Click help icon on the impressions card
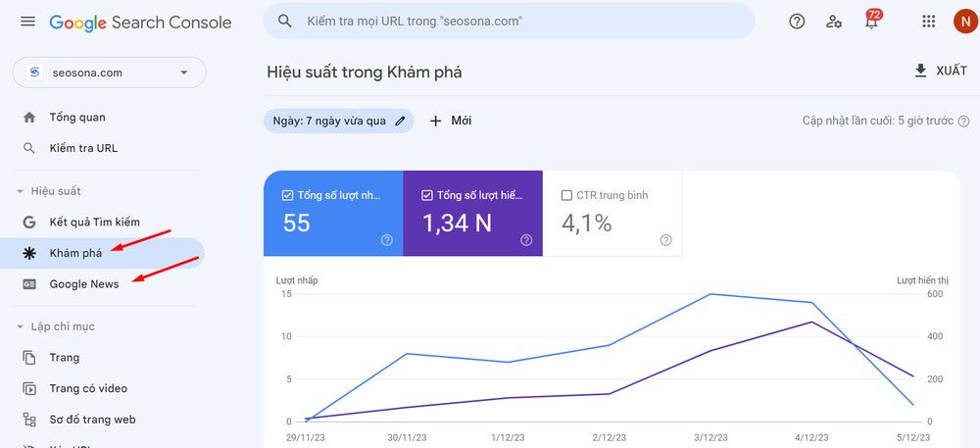Image resolution: width=980 pixels, height=448 pixels. (x=526, y=240)
